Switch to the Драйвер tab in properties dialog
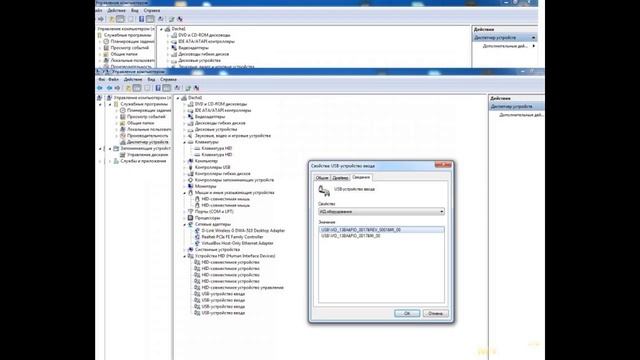Image resolution: width=640 pixels, height=360 pixels. pos(340,178)
